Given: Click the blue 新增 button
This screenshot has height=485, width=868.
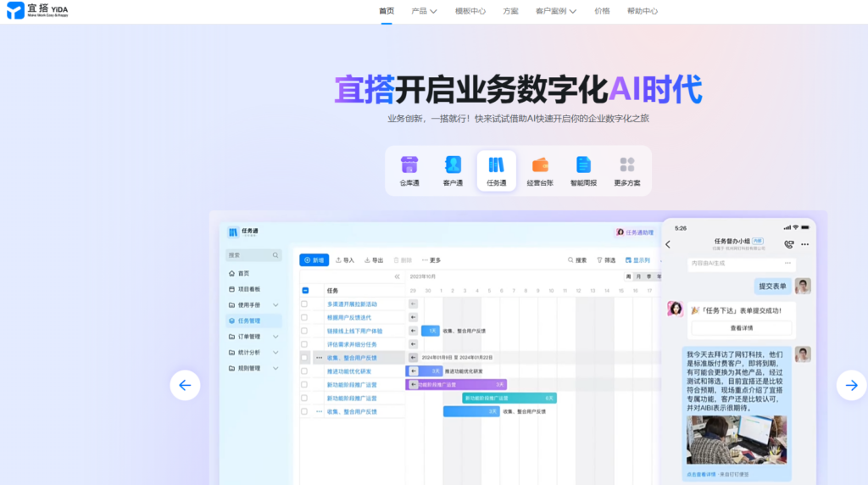Looking at the screenshot, I should click(314, 260).
